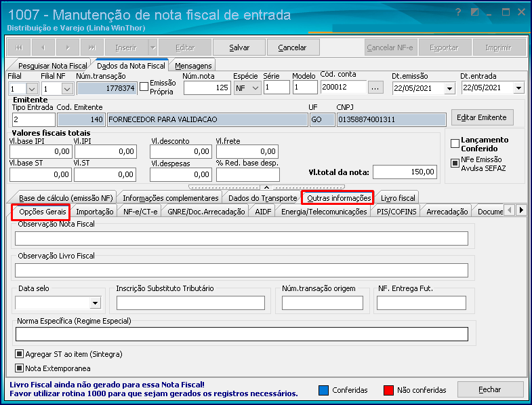
Task: Click the Cancelar button
Action: 292,47
